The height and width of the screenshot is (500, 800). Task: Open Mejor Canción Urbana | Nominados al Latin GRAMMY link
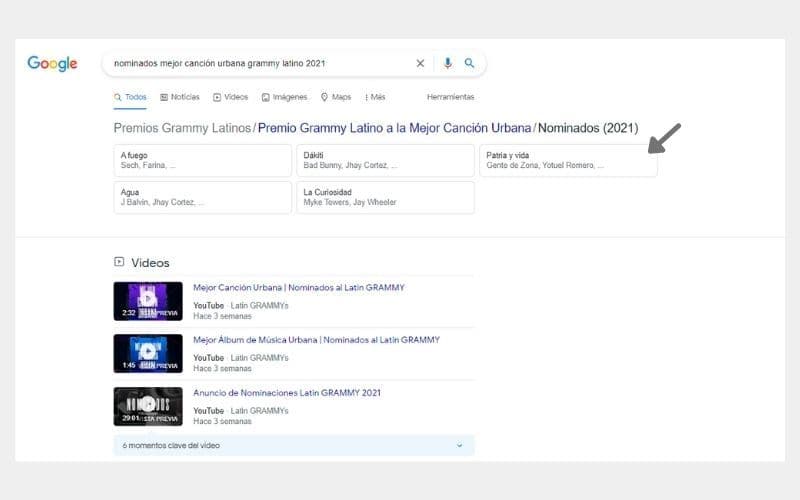tap(298, 288)
